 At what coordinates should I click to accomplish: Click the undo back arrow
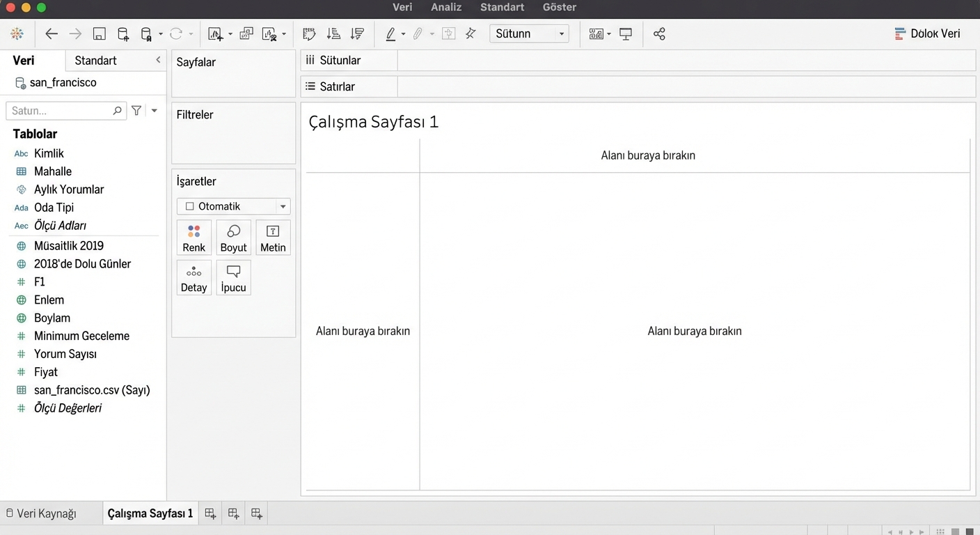(52, 33)
